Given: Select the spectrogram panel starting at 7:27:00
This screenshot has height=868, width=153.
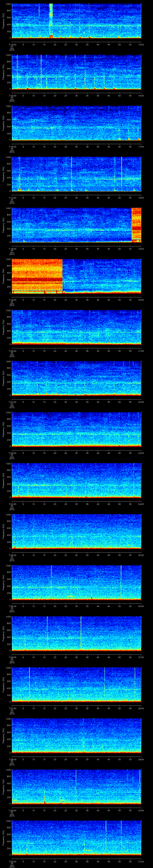Looking at the screenshot, I should point(76,685).
